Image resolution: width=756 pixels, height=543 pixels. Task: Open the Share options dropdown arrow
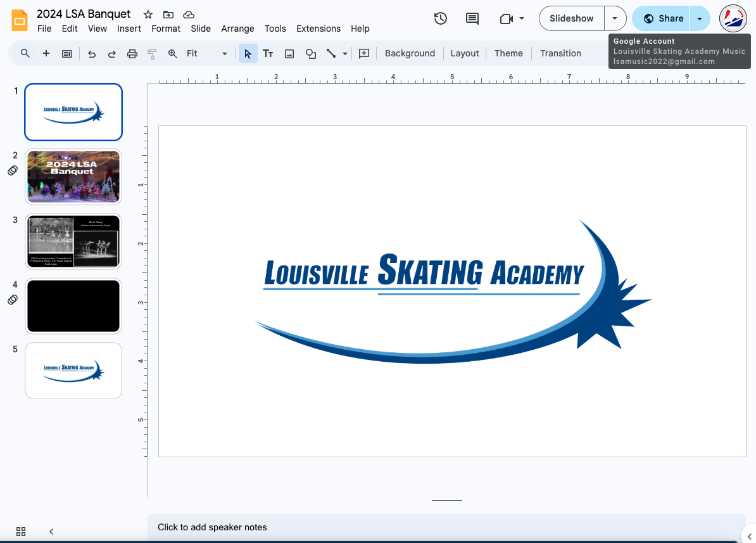coord(700,18)
